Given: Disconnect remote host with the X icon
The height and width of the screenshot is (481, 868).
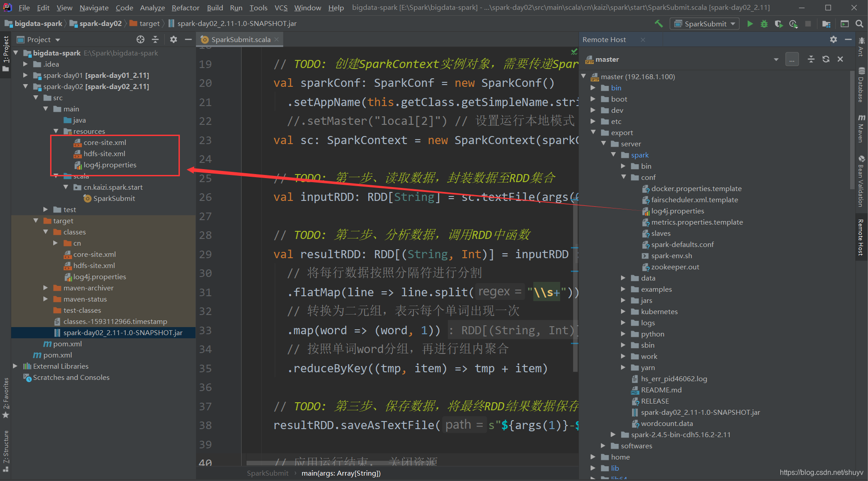Looking at the screenshot, I should click(x=840, y=59).
